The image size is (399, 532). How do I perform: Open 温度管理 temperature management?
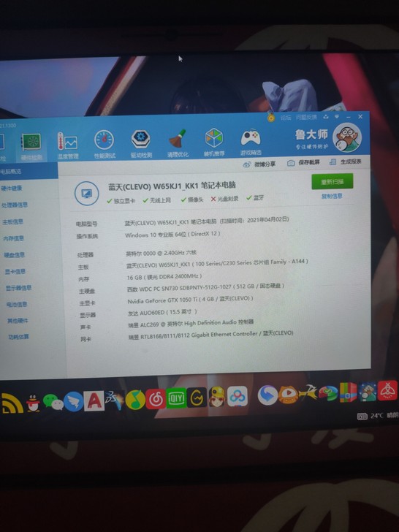67,145
